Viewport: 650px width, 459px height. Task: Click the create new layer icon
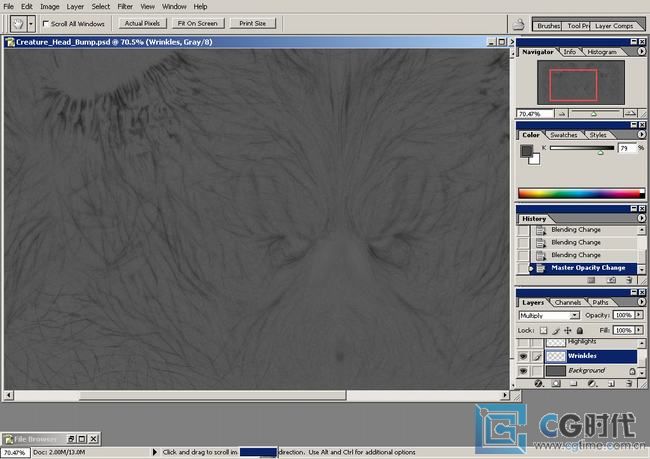pyautogui.click(x=611, y=384)
